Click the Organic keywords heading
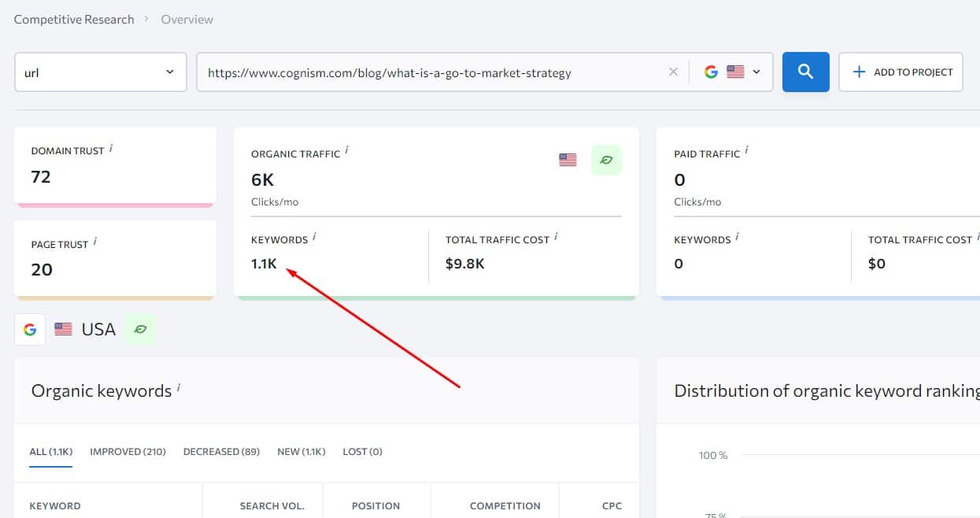Viewport: 980px width, 518px height. tap(102, 391)
